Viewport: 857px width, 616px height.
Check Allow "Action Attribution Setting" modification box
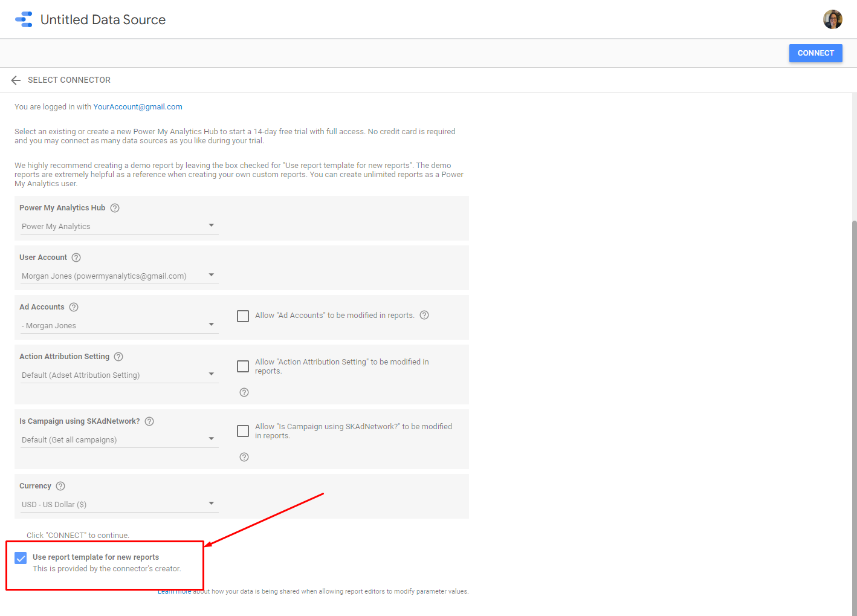click(243, 366)
